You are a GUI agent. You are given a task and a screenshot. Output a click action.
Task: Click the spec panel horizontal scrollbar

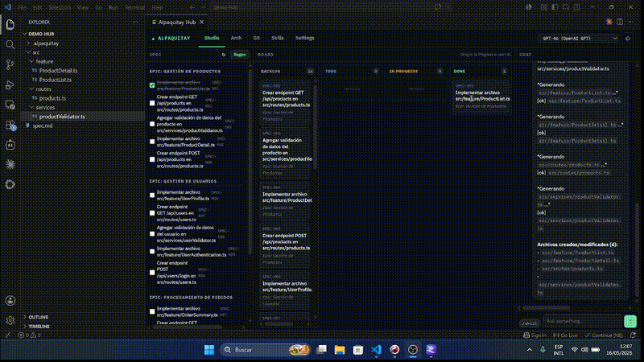pos(187,327)
